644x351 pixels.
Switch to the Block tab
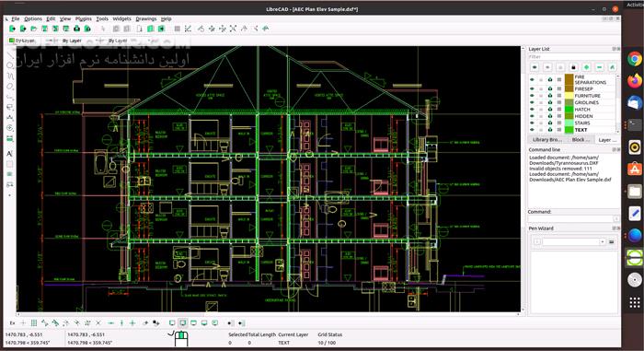pos(581,140)
